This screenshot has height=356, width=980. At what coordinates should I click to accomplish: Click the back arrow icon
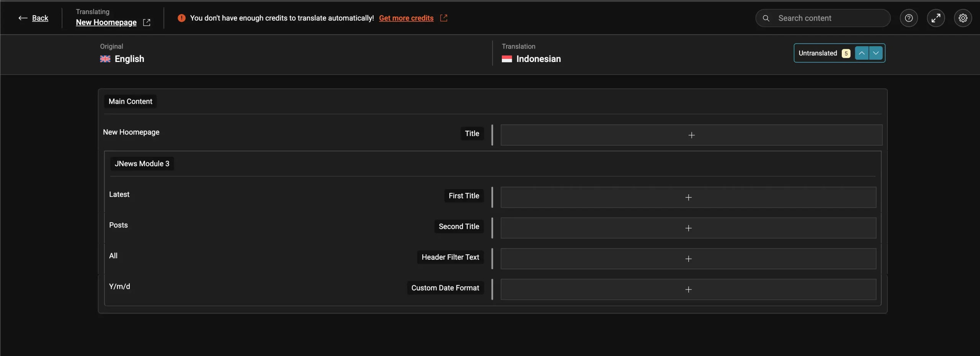[x=23, y=18]
